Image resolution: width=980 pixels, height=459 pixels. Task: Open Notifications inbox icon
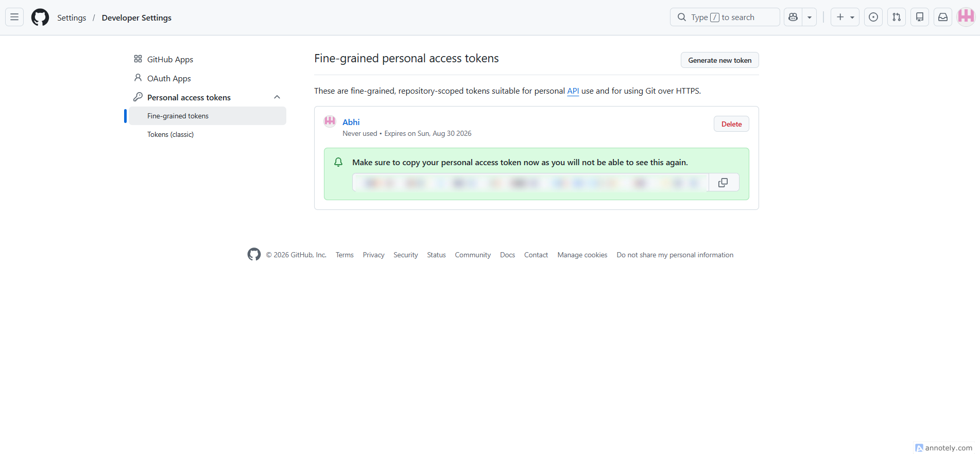point(943,17)
